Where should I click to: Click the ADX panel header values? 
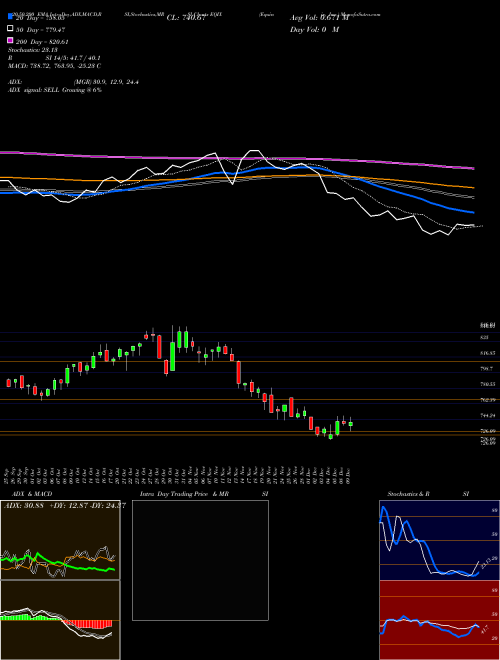coord(64,506)
